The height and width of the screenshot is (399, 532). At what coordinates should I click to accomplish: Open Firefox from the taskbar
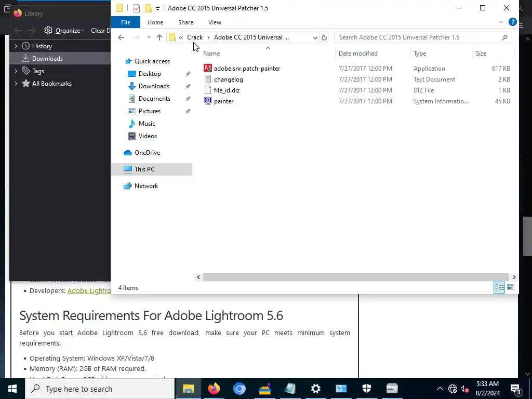tap(214, 389)
